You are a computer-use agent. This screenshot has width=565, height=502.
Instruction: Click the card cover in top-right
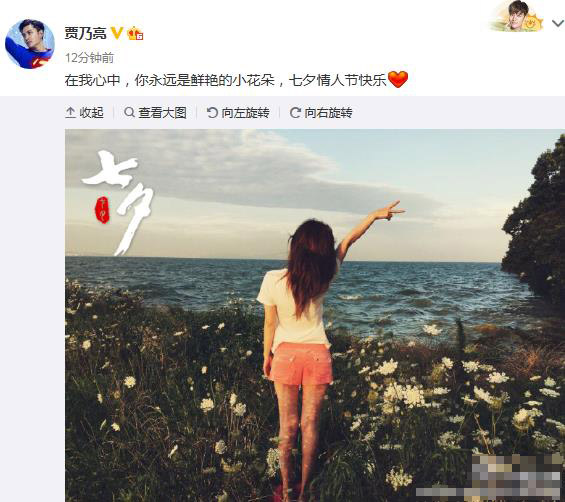pos(517,16)
